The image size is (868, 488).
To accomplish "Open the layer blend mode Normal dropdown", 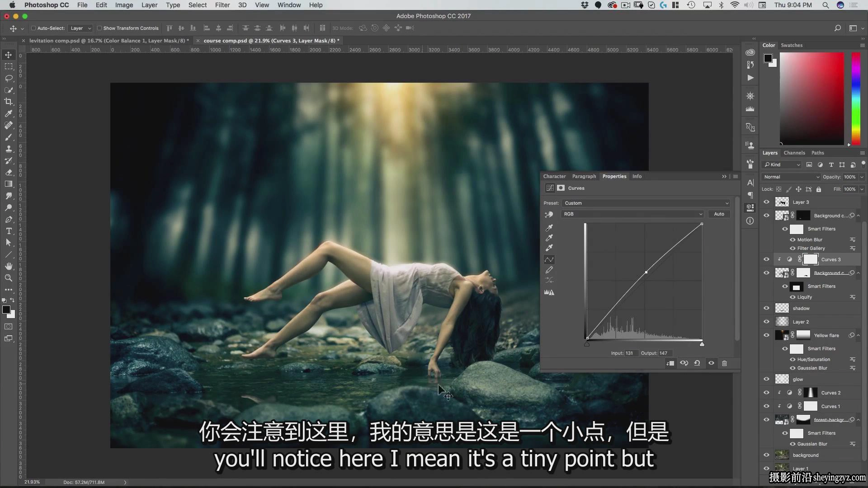I will click(791, 177).
